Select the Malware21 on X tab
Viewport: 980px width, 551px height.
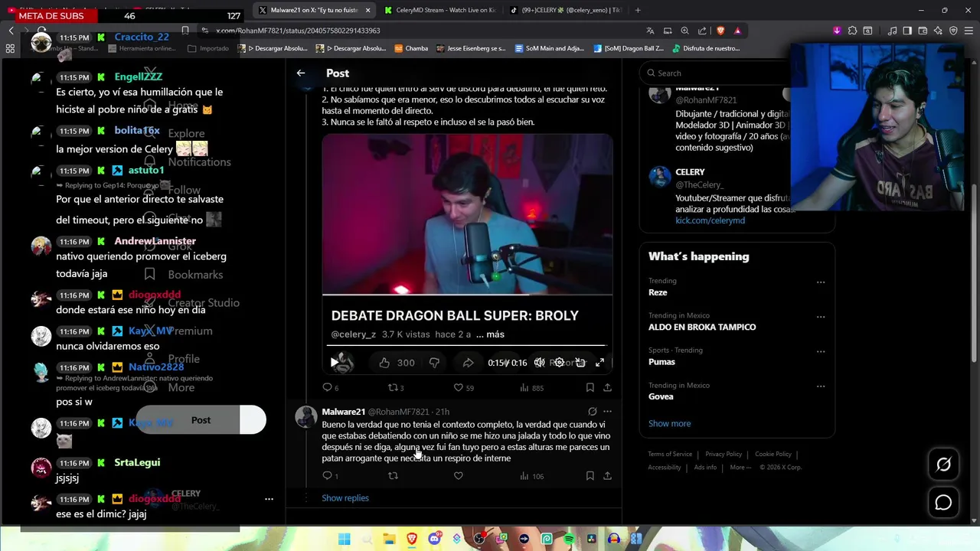coord(313,10)
